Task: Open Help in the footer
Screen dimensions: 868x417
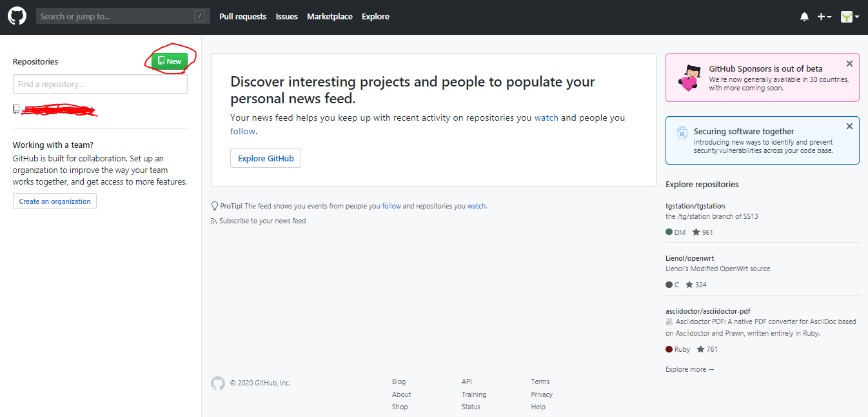Action: coord(538,407)
